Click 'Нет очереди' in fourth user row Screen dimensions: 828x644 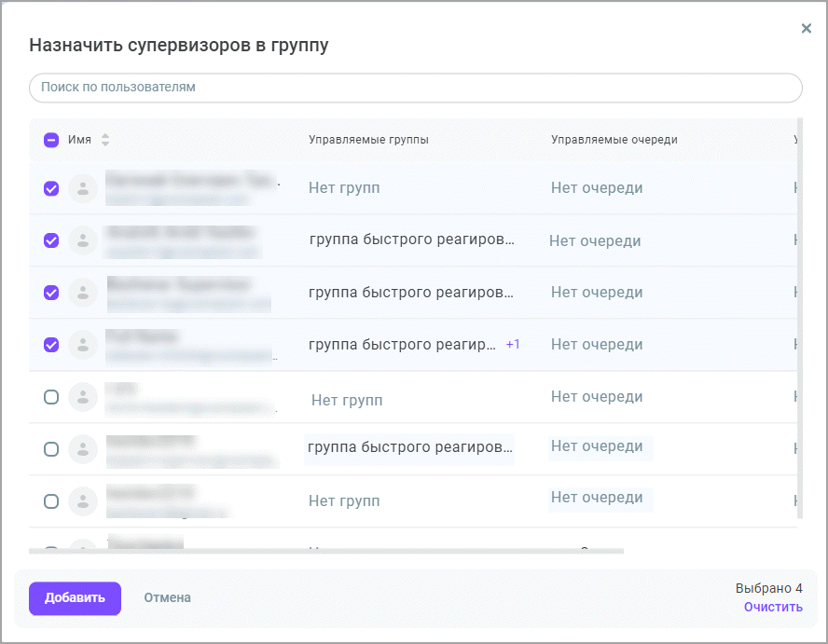pos(597,345)
